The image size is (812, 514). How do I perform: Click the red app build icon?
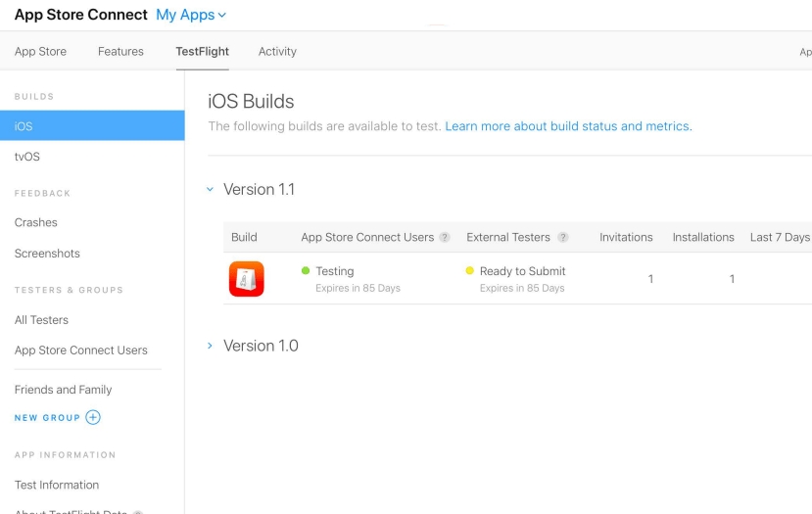click(246, 279)
